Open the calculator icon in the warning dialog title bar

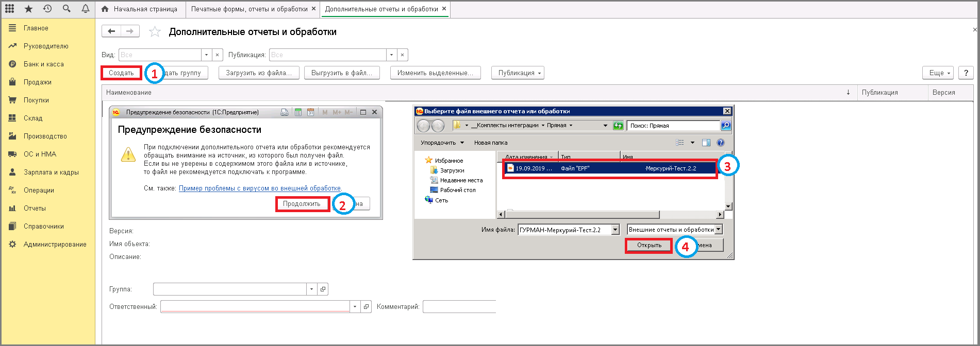(x=298, y=112)
